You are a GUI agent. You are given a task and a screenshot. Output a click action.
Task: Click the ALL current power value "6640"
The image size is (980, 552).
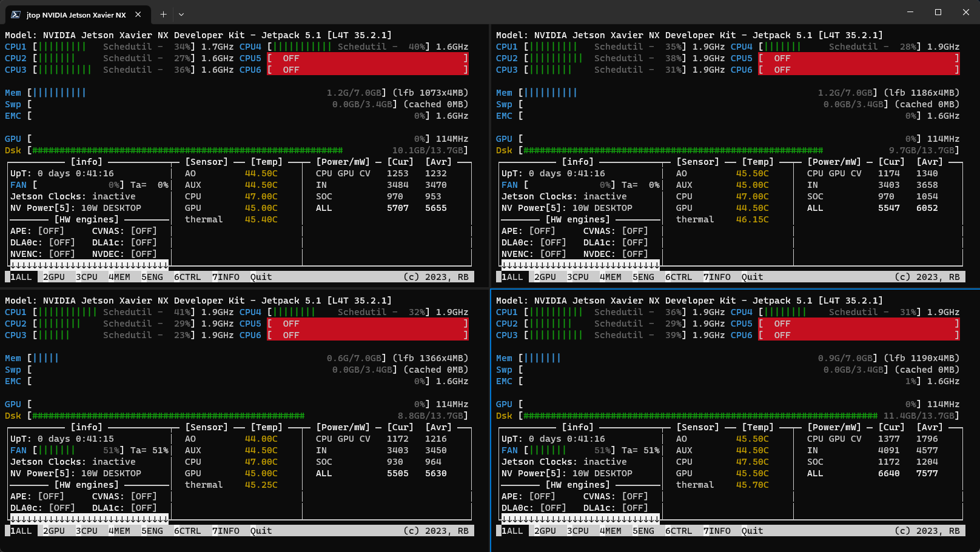click(889, 473)
